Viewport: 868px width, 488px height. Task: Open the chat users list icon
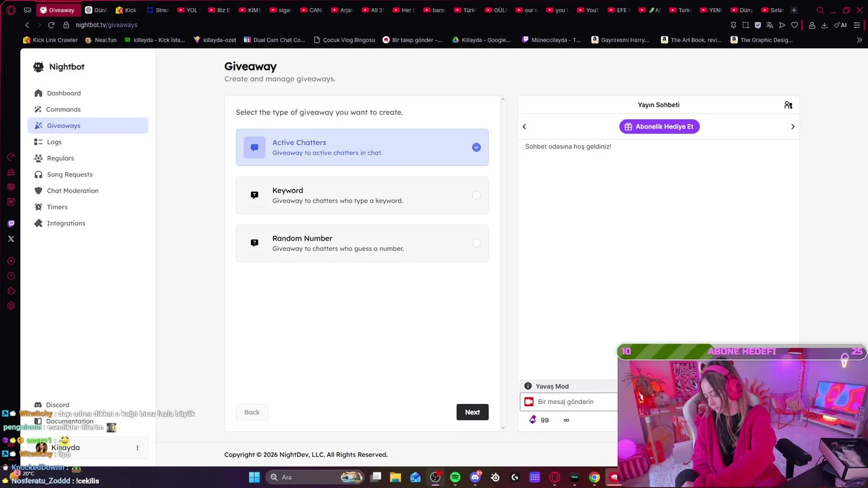click(x=788, y=105)
